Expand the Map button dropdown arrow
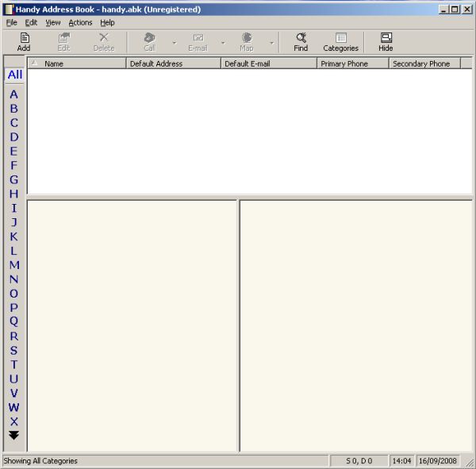Image resolution: width=476 pixels, height=469 pixels. coord(272,43)
